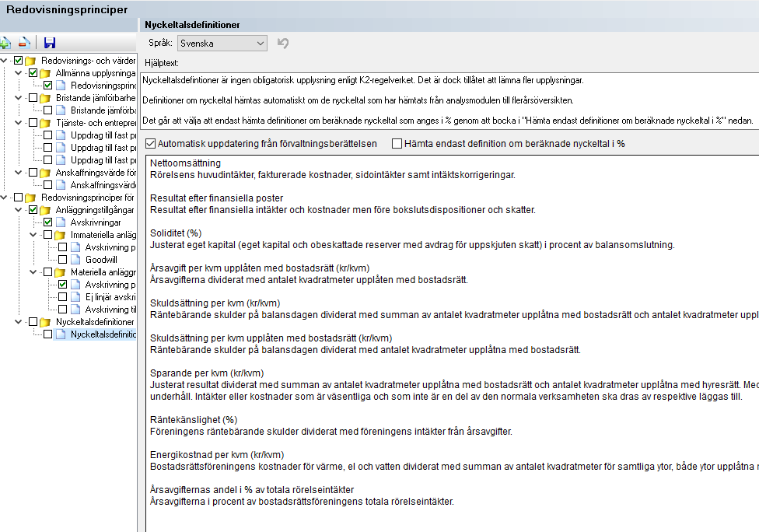Viewport: 759px width, 532px height.
Task: Uncheck the Allmänna upplysningar folder checkbox
Action: [33, 73]
